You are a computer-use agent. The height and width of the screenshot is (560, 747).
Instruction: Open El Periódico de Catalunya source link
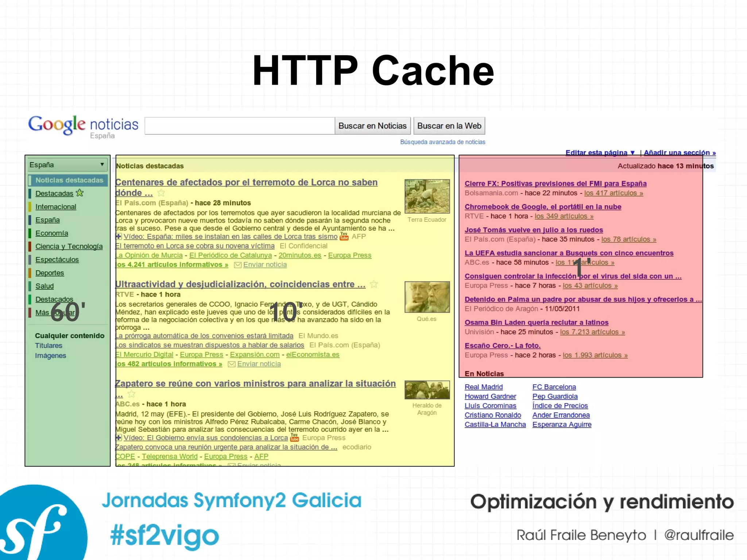[x=231, y=255]
